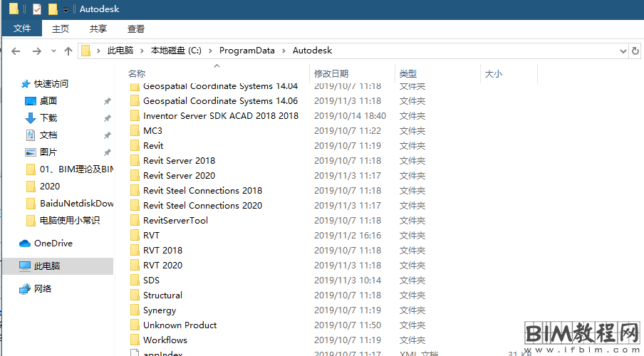The image size is (644, 356).
Task: Click 本地磁盘 (C:) in the address breadcrumb
Action: point(176,51)
